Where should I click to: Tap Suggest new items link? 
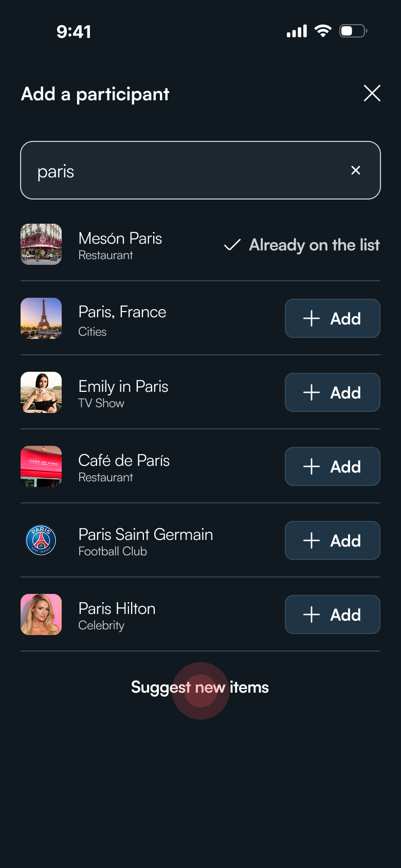click(200, 688)
